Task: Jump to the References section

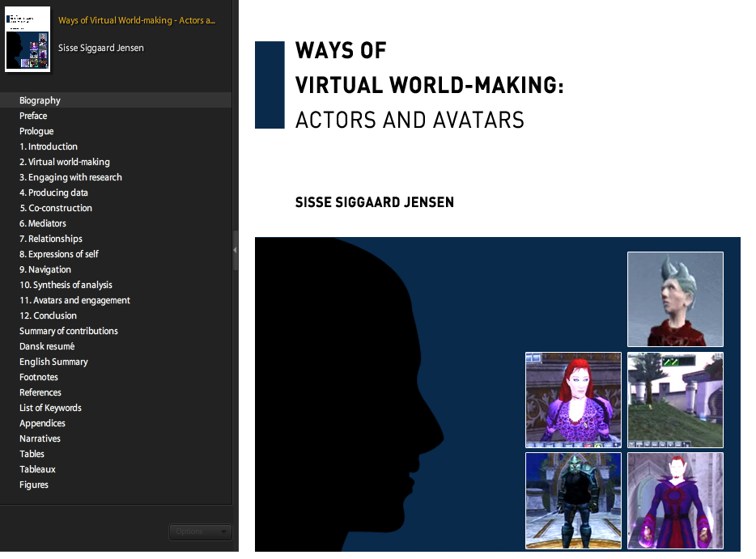Action: (x=40, y=392)
